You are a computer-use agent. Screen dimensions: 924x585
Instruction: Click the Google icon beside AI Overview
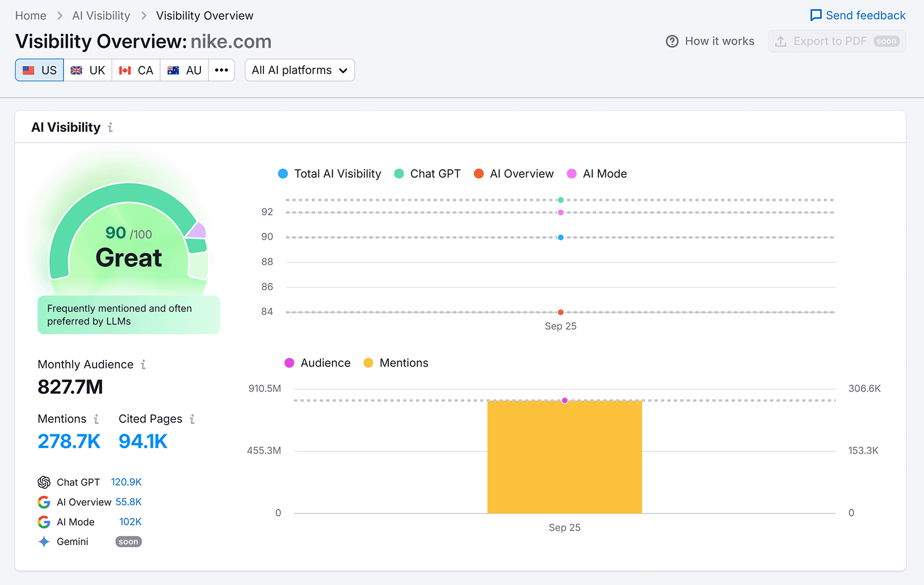44,502
